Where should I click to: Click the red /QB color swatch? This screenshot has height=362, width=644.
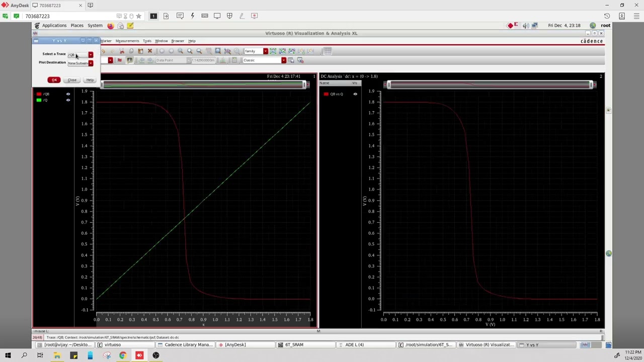[x=39, y=94]
